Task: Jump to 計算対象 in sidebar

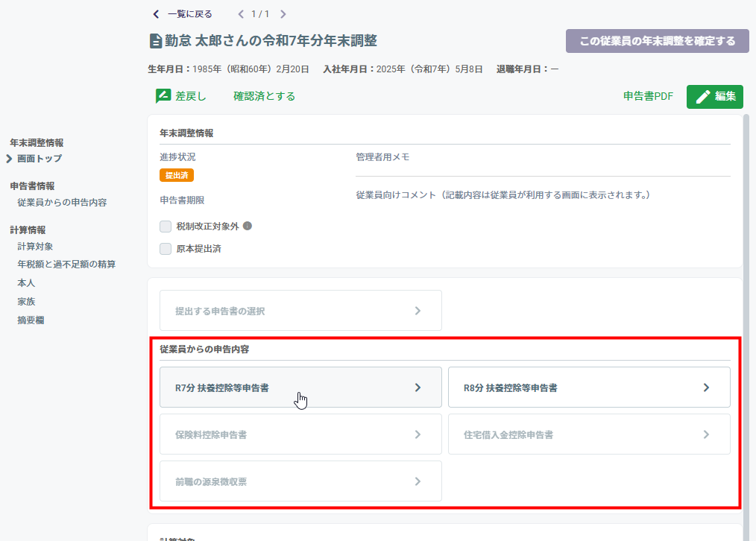Action: click(x=35, y=246)
